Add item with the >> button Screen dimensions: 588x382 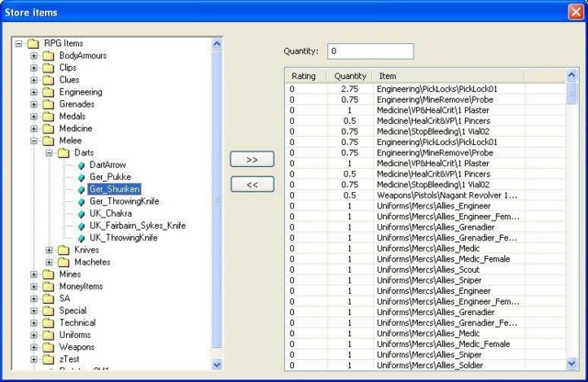coord(252,160)
